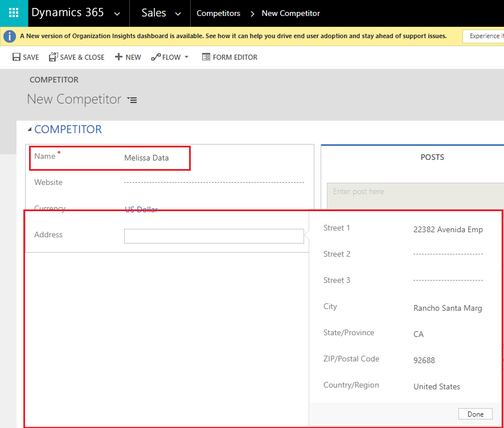This screenshot has height=428, width=504.
Task: Click the Name field with Melissa Data
Action: pos(146,158)
